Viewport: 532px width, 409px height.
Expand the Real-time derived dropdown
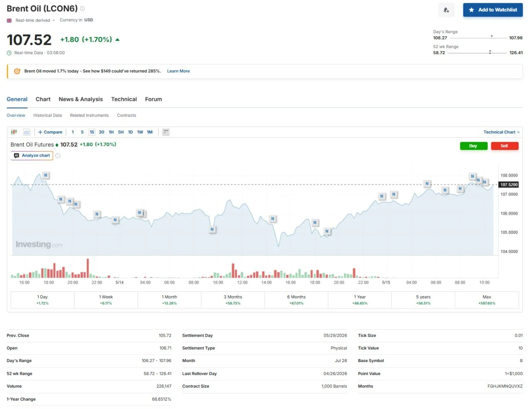tap(35, 20)
